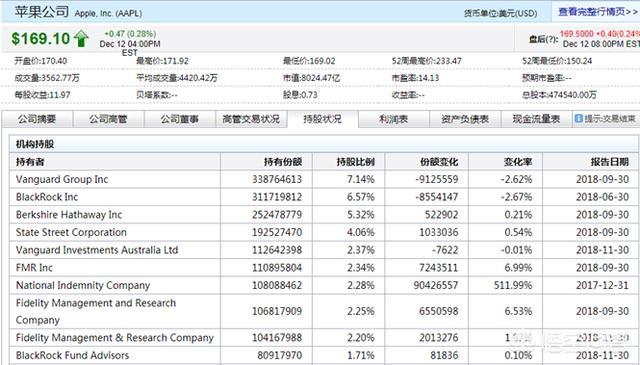The height and width of the screenshot is (365, 640).
Task: Click Fidelity Management and Research Company
Action: (96, 312)
